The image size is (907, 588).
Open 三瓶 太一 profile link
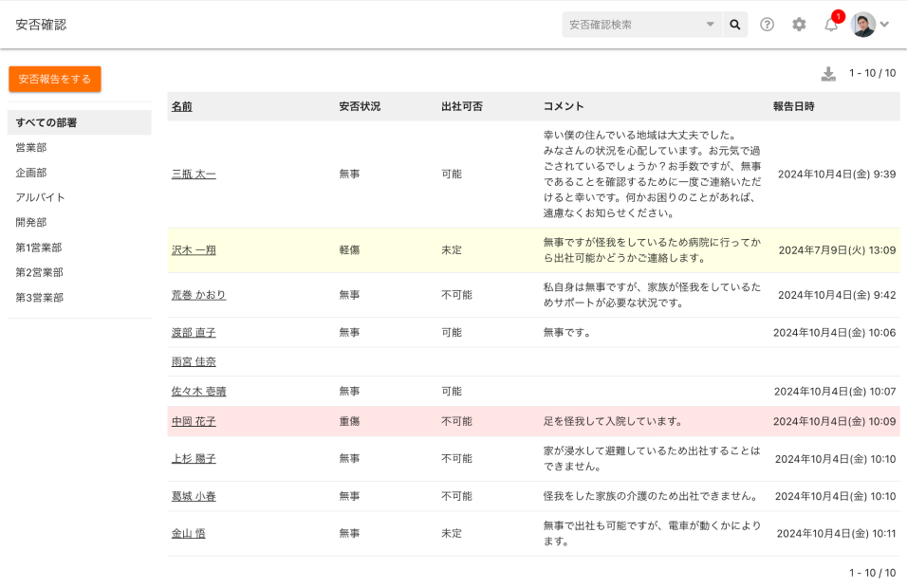coord(194,175)
